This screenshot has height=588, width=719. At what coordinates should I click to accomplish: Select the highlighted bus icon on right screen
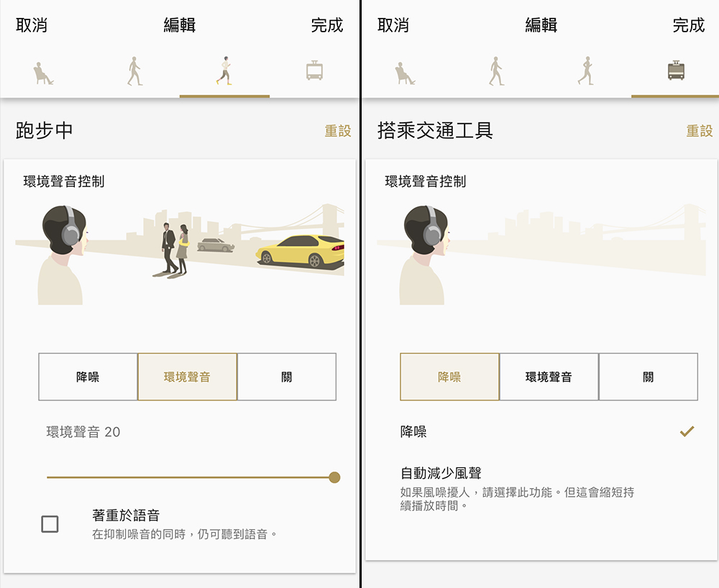pyautogui.click(x=676, y=70)
